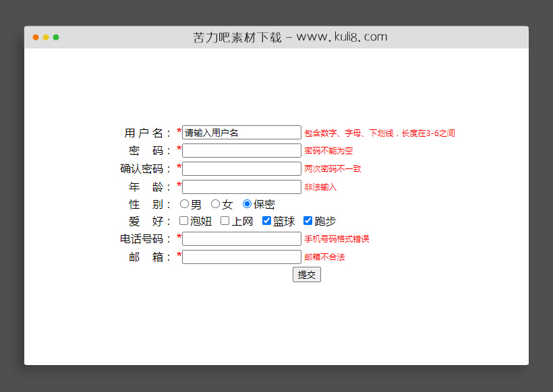This screenshot has height=392, width=553.
Task: Click the 密码 password input field
Action: click(x=241, y=150)
